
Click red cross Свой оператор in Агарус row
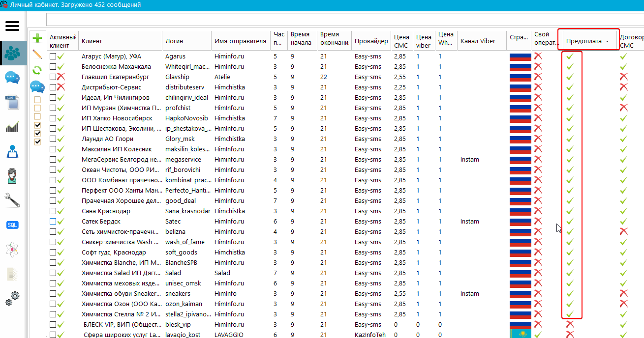point(538,56)
